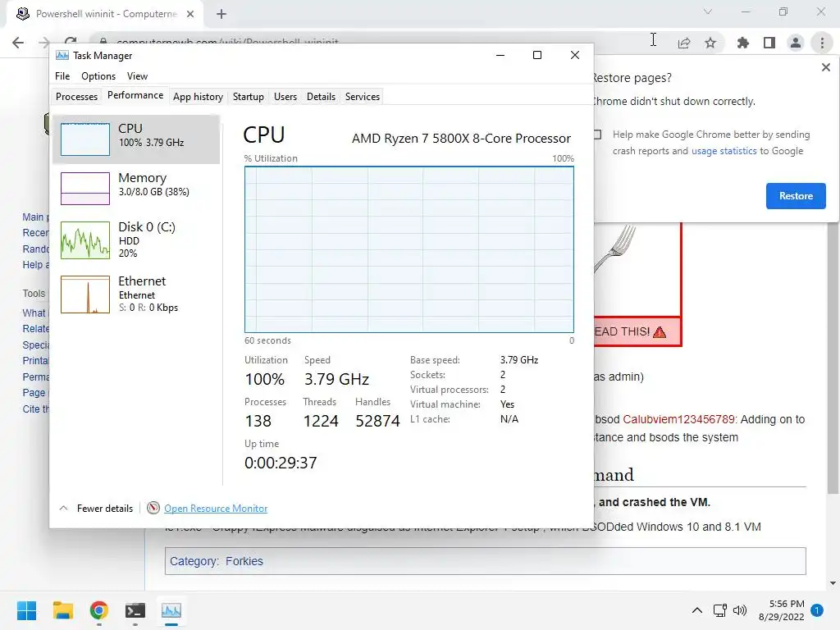
Task: Open the network tray icon
Action: (720, 610)
